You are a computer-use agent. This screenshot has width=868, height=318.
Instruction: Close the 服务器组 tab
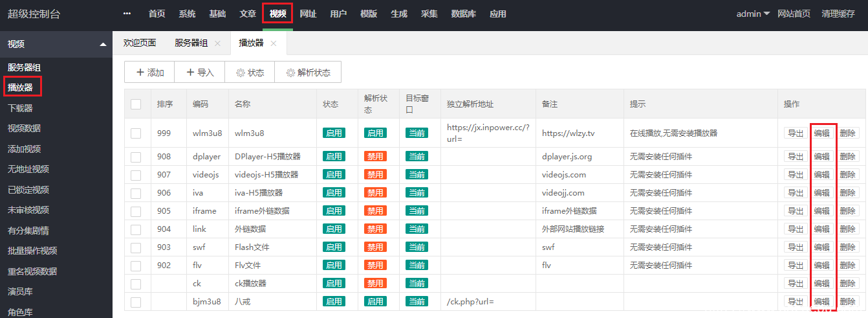217,43
